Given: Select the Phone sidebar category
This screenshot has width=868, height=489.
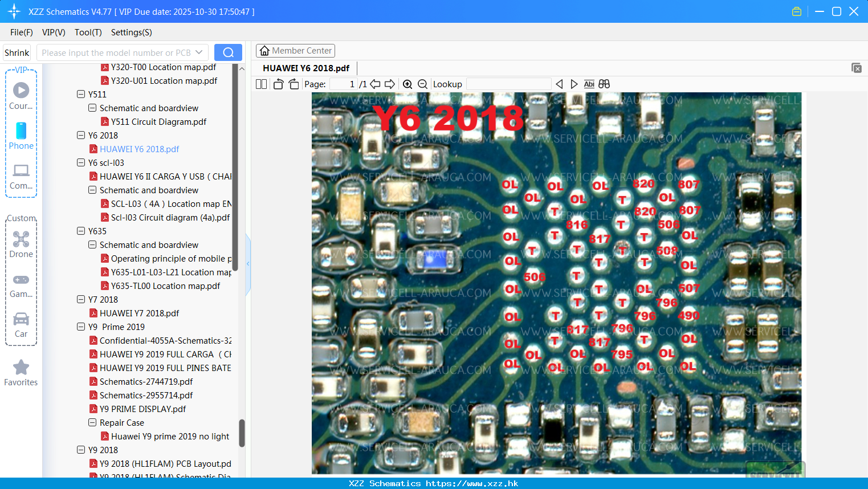Looking at the screenshot, I should [21, 136].
